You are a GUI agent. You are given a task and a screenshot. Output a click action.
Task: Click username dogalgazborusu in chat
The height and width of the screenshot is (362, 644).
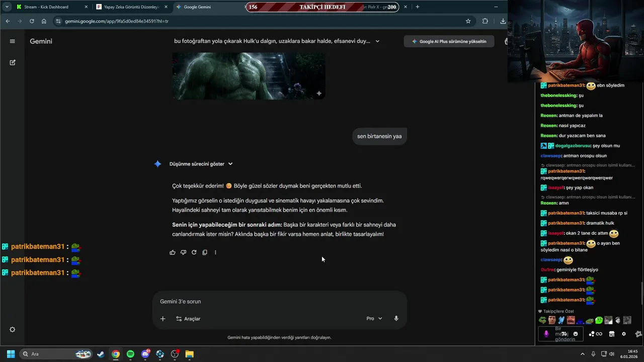(573, 146)
